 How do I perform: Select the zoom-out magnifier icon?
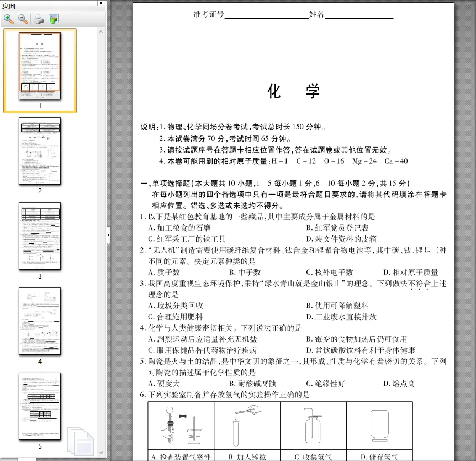coord(23,19)
